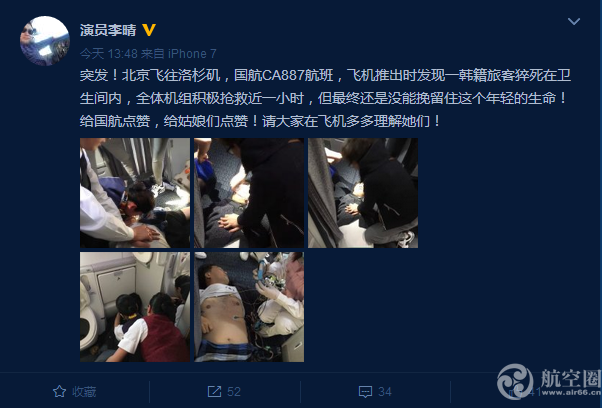602x408 pixels.
Task: Click the 收藏 favorite label
Action: click(84, 392)
